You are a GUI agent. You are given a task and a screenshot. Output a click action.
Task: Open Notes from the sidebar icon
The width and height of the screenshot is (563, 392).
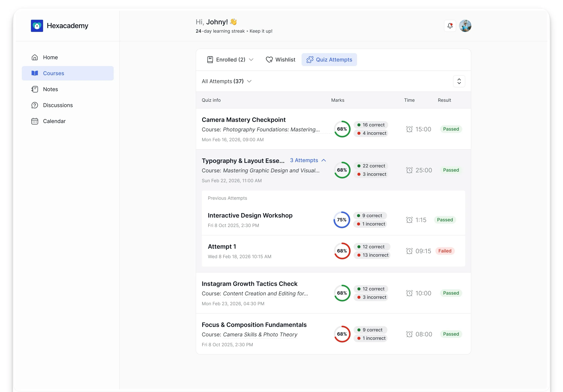pos(35,89)
